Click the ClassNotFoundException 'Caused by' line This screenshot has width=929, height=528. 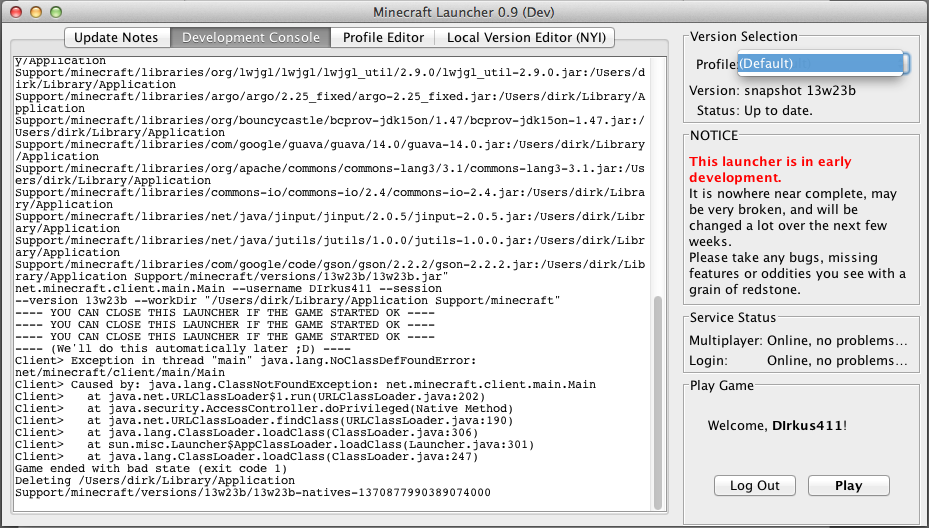[305, 384]
